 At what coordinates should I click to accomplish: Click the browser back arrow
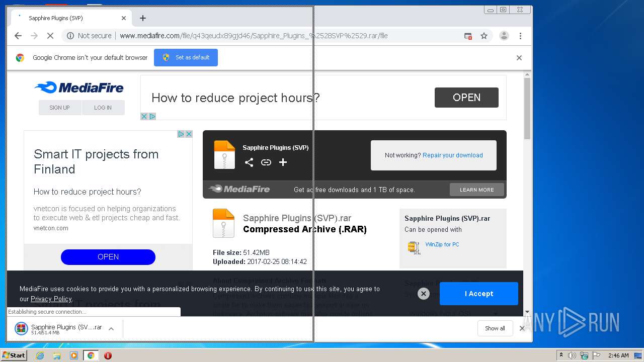click(x=18, y=36)
